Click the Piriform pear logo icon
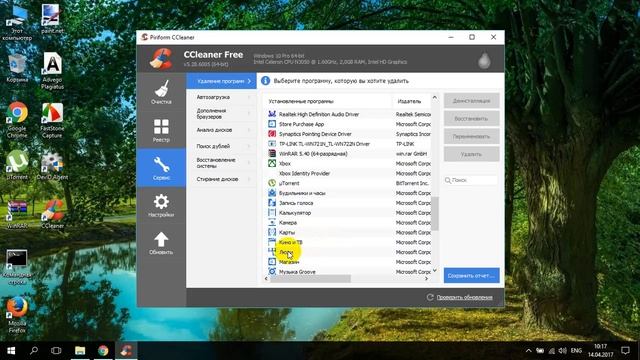Image resolution: width=640 pixels, height=360 pixels. (484, 61)
